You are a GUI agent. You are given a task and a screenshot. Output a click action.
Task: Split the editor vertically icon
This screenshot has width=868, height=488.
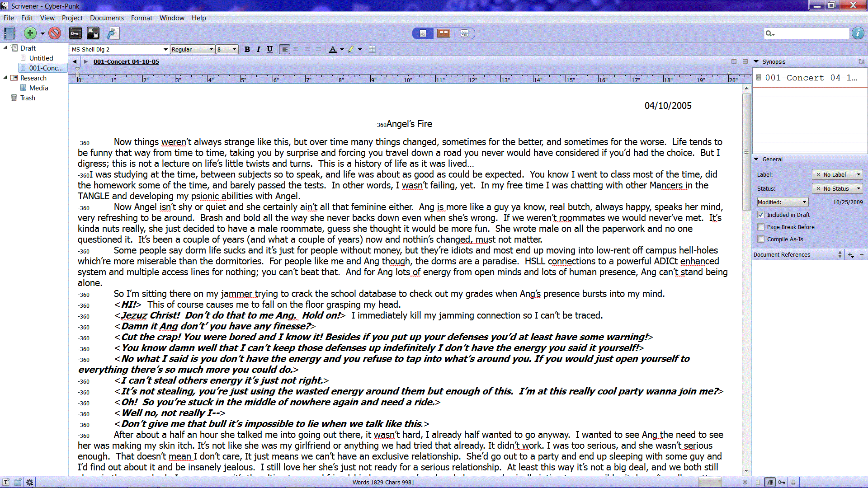point(734,61)
